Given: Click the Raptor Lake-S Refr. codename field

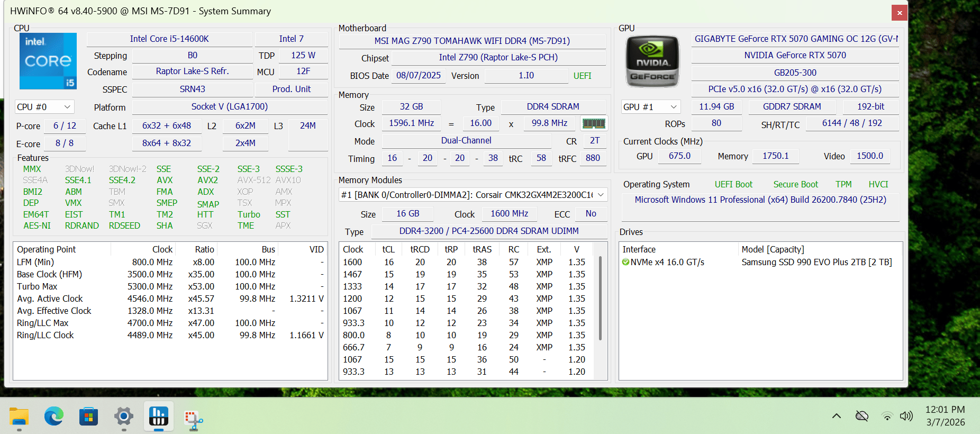Looking at the screenshot, I should point(192,71).
